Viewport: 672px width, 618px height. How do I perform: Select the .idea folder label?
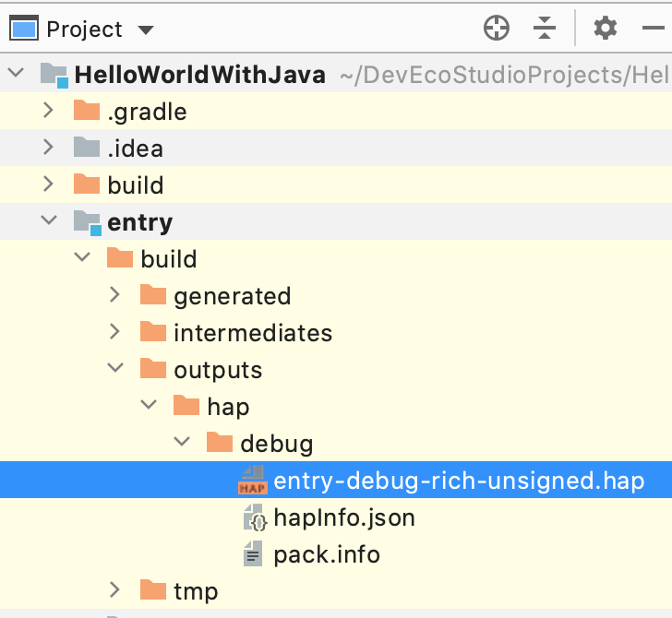pyautogui.click(x=136, y=149)
